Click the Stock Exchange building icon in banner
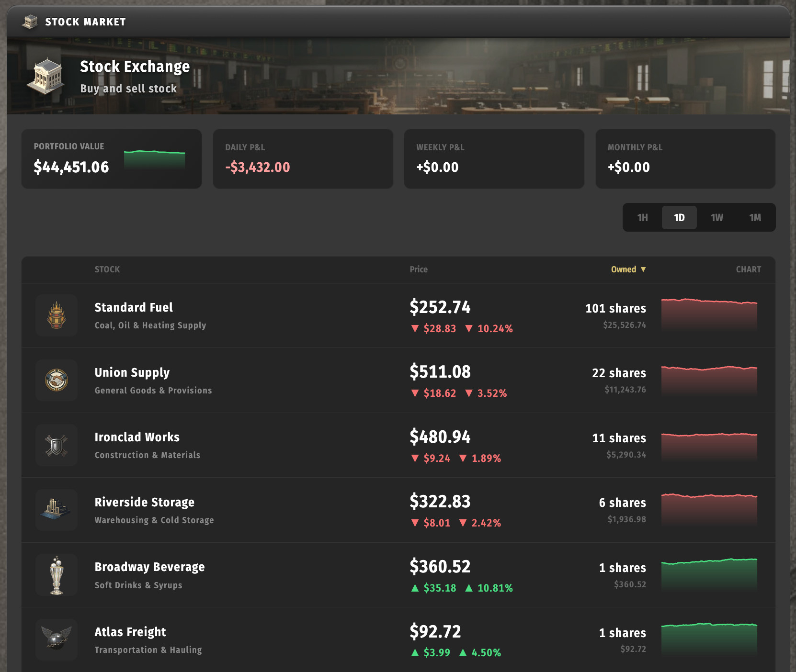This screenshot has height=672, width=796. click(46, 76)
